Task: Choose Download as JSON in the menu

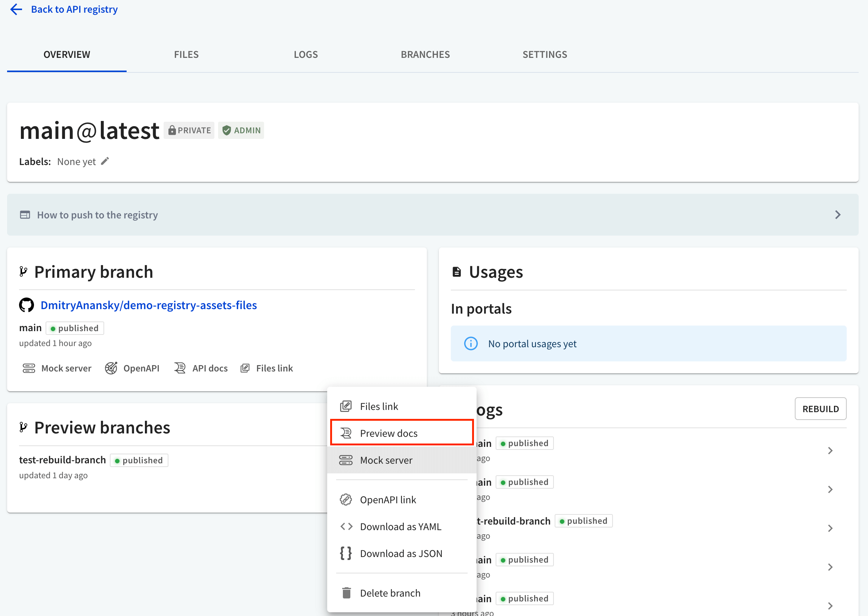Action: point(402,553)
